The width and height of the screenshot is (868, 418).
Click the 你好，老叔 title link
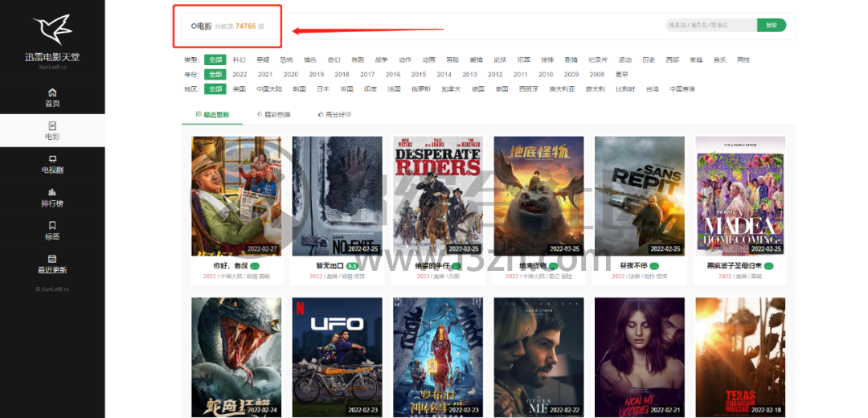coord(231,266)
